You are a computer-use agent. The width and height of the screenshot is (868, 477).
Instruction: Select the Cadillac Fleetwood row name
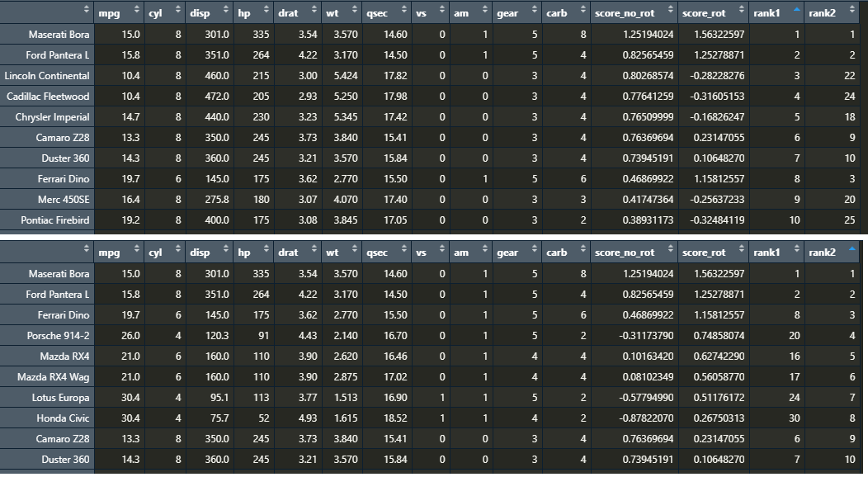point(48,97)
